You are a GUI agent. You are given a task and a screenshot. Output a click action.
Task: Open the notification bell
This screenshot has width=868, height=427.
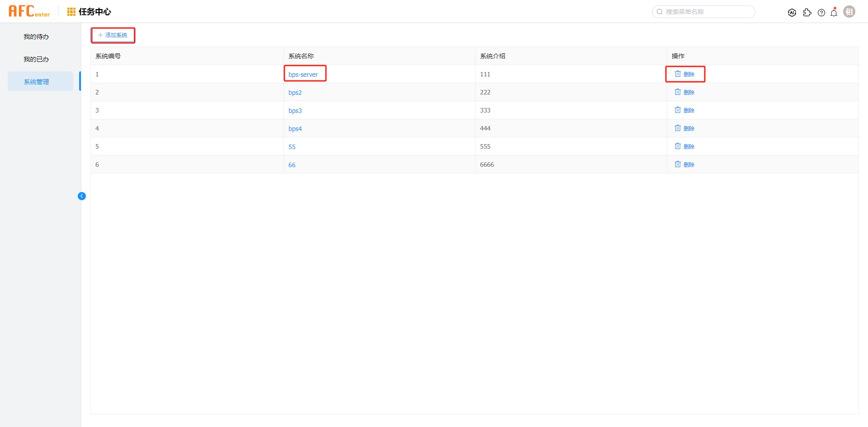[x=834, y=13]
